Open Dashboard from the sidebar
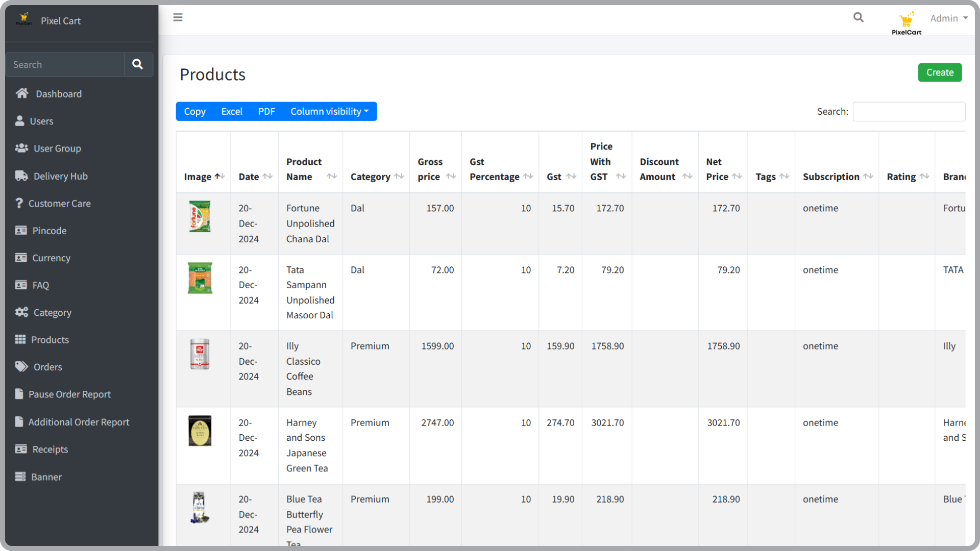 [59, 94]
